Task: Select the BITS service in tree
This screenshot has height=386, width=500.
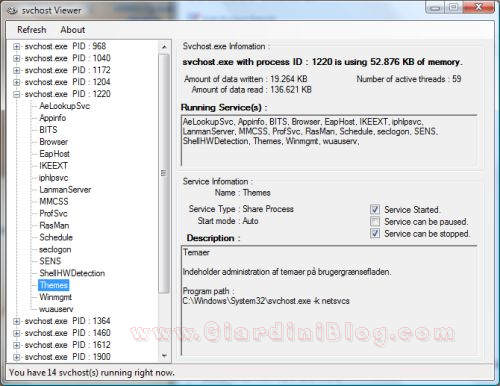Action: (48, 130)
